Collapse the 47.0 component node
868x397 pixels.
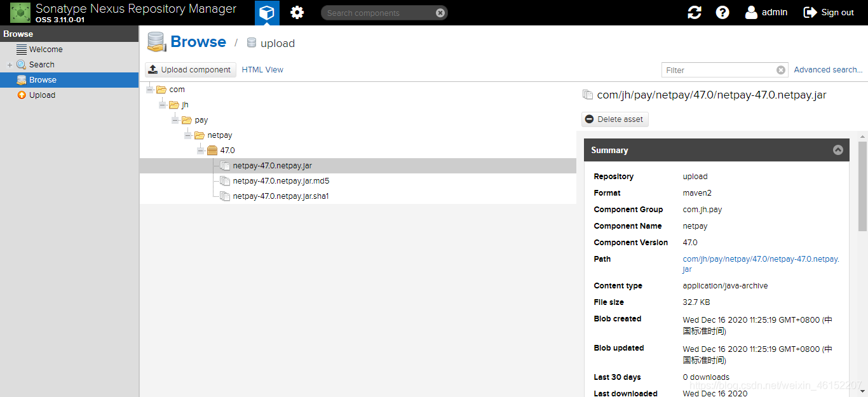201,151
